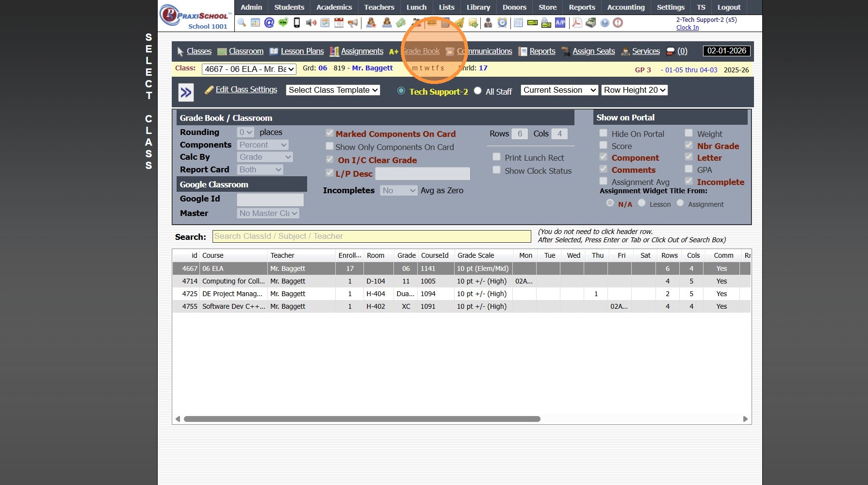
Task: Select the Tech Support-2 radio button
Action: (401, 91)
